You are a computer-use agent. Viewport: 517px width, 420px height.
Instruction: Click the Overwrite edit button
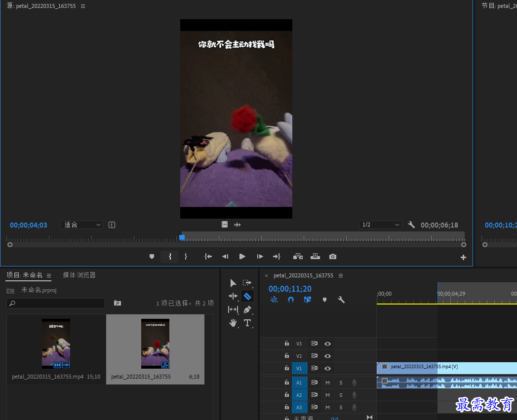point(315,257)
